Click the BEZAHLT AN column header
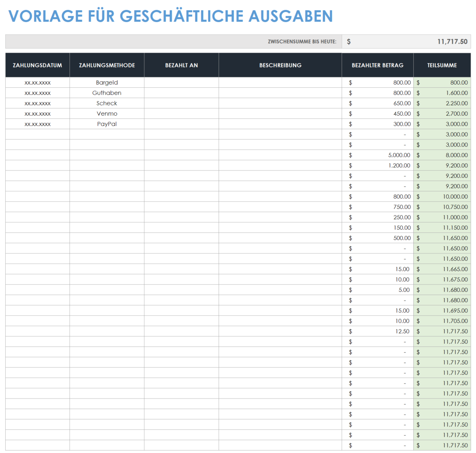The image size is (476, 453). click(181, 65)
